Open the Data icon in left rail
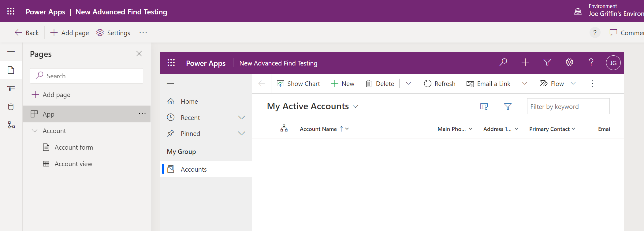644x231 pixels. (11, 107)
